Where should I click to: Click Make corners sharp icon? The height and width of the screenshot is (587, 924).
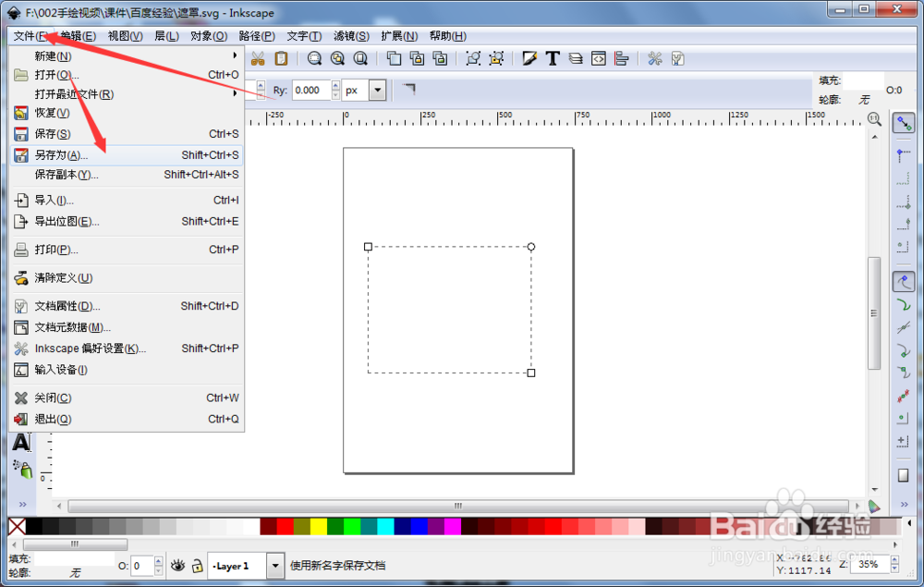pyautogui.click(x=409, y=90)
